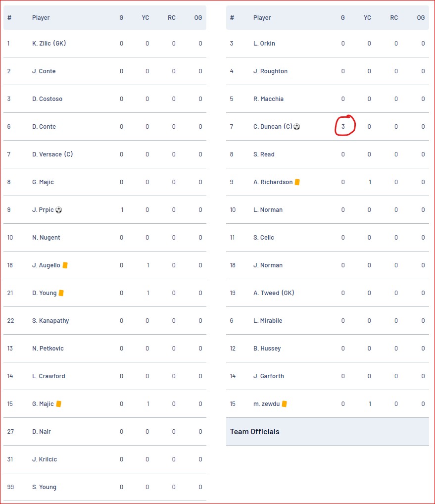Image resolution: width=435 pixels, height=504 pixels.
Task: Select player L. Orkin
Action: pyautogui.click(x=264, y=44)
